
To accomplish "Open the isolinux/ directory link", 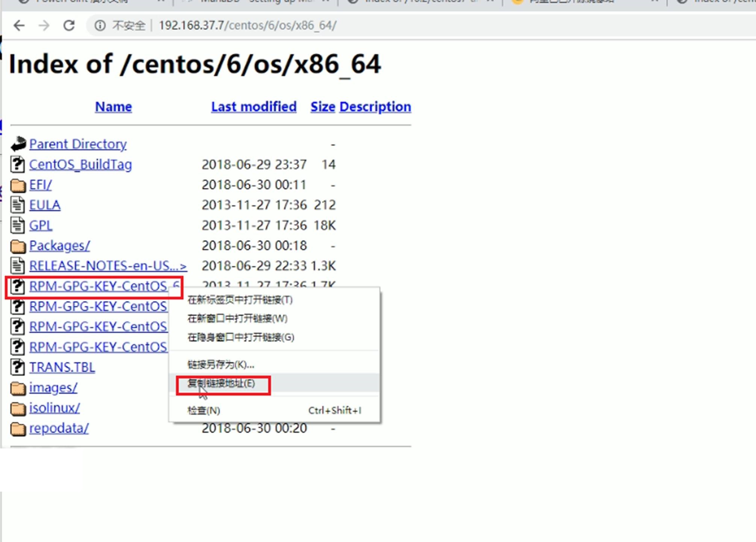I will point(54,408).
